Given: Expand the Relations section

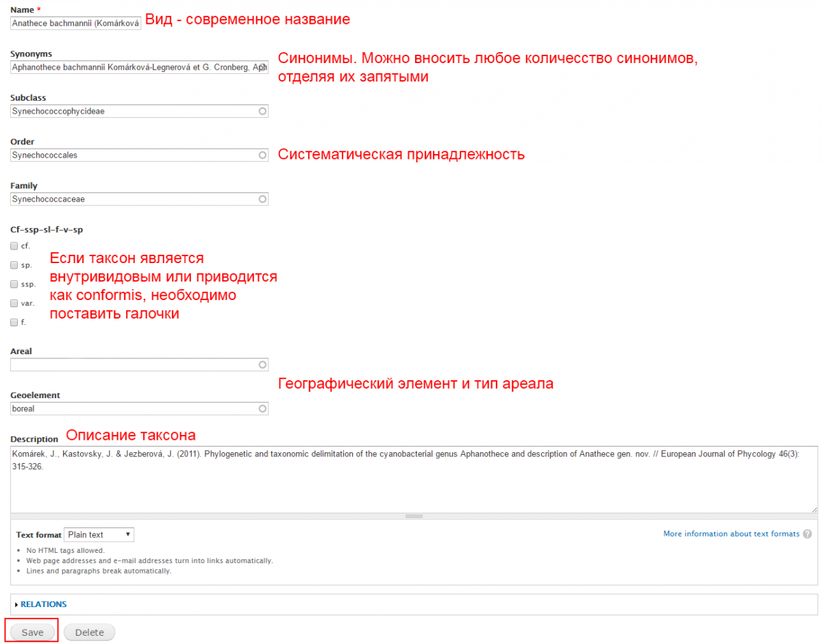Looking at the screenshot, I should tap(42, 604).
